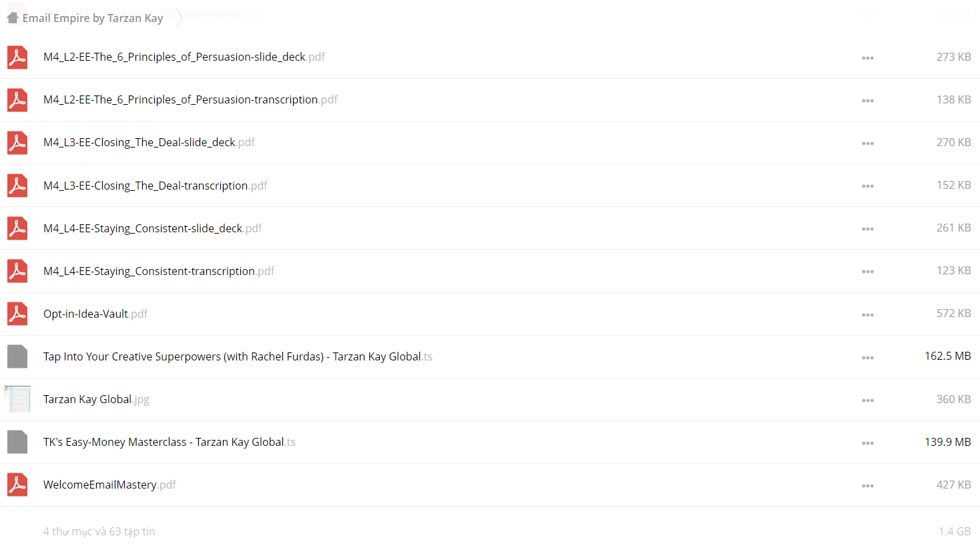Click the PDF icon for Closing_The_Deal-transcription
The image size is (980, 546).
point(17,186)
